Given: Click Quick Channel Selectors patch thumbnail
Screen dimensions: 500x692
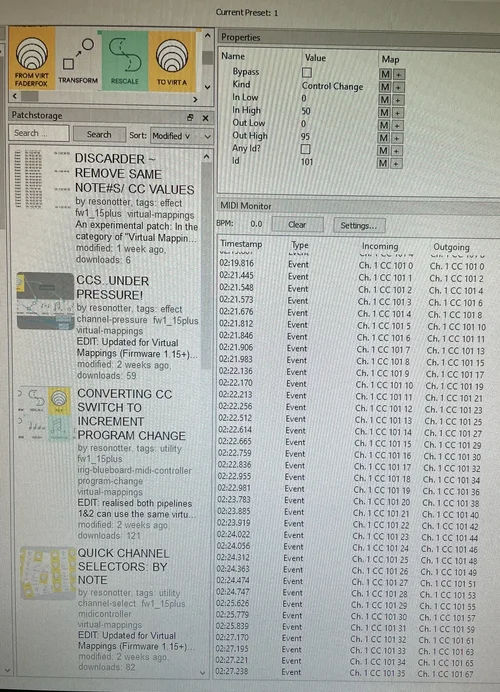Looking at the screenshot, I should (x=48, y=573).
